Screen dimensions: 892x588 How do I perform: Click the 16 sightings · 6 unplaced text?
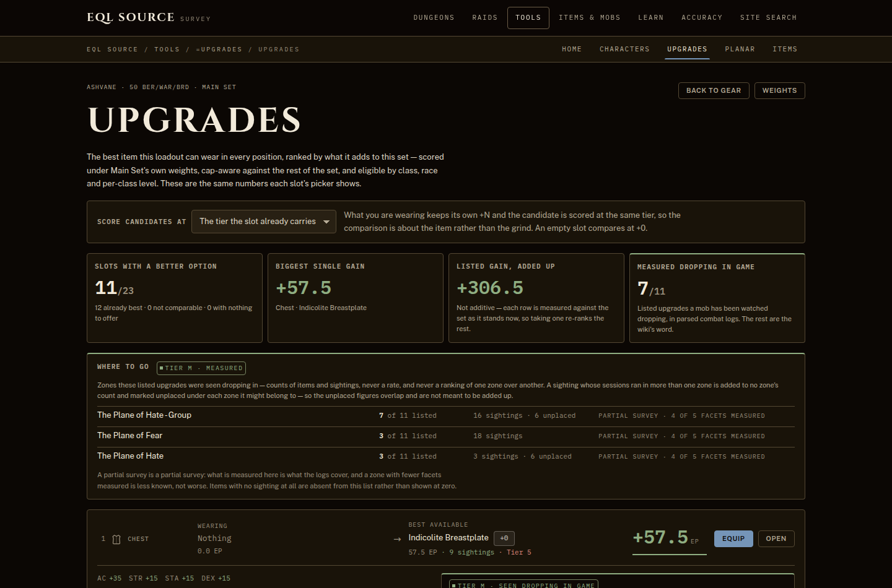click(x=525, y=416)
